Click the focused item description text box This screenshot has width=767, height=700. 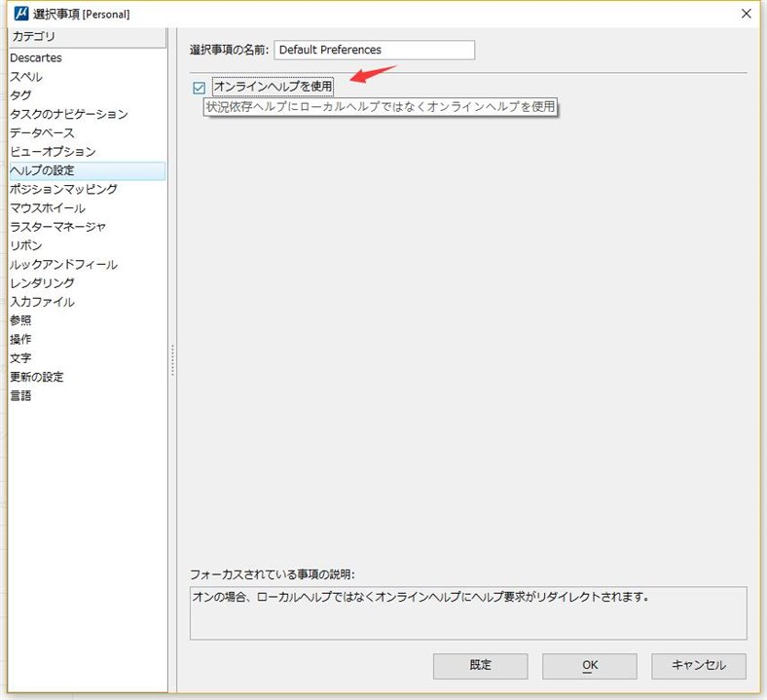pos(468,613)
